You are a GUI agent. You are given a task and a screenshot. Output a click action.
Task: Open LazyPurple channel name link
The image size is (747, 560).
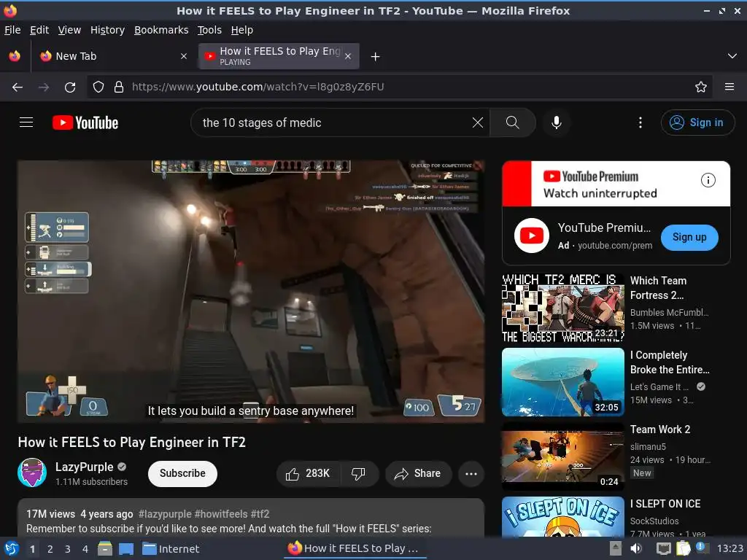coord(85,467)
